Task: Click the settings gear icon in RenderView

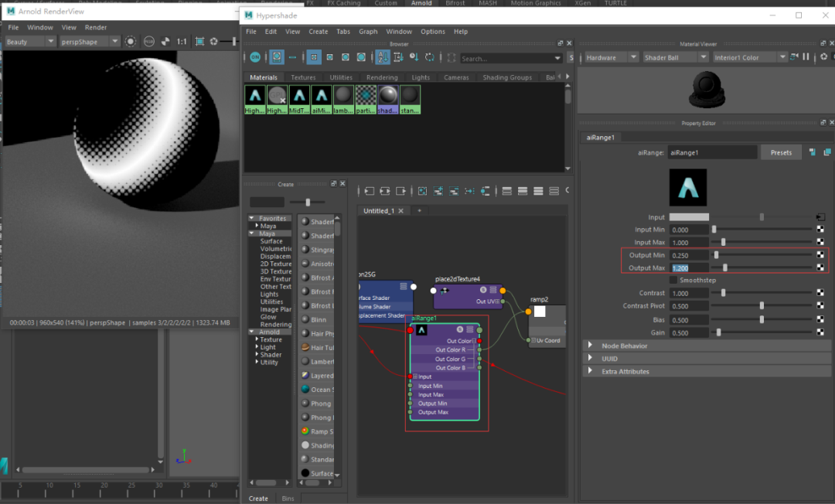Action: pos(214,42)
